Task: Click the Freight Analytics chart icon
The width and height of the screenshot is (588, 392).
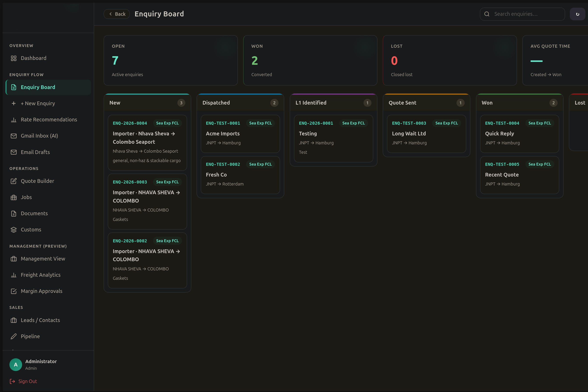Action: tap(14, 275)
